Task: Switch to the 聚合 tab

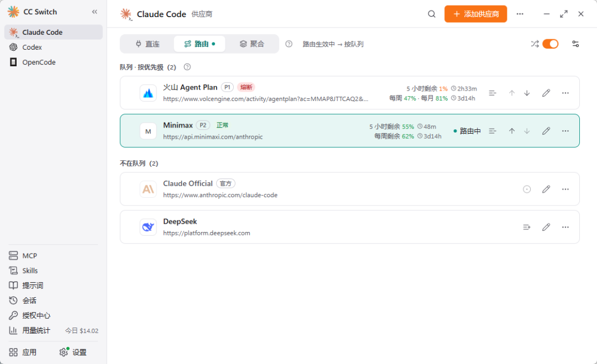Action: 252,44
